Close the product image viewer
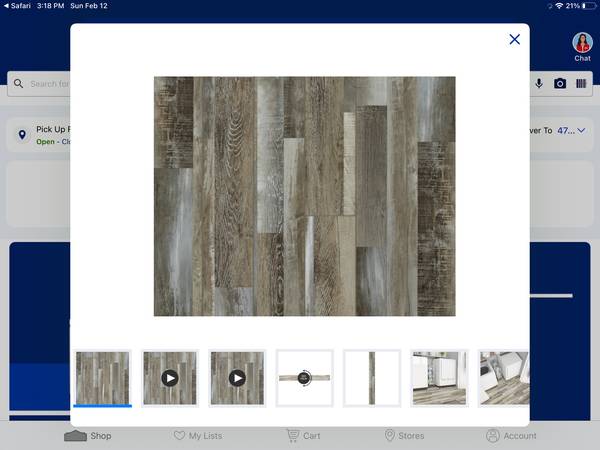 tap(514, 40)
